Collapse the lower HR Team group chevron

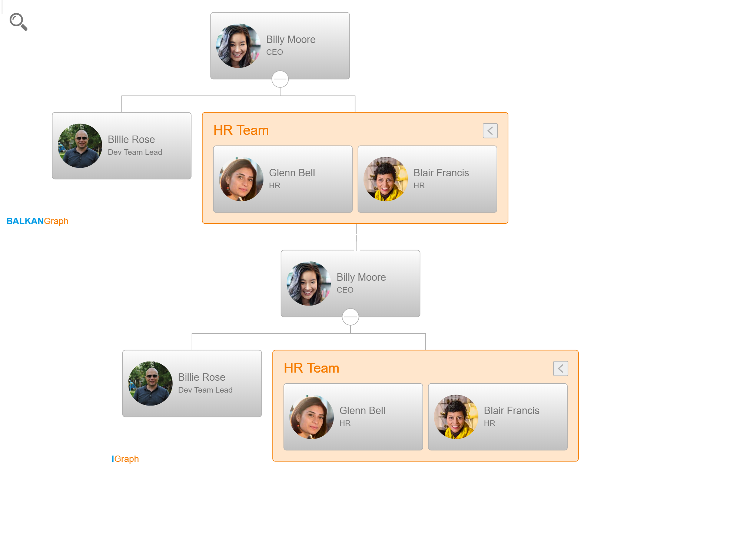[x=560, y=368]
